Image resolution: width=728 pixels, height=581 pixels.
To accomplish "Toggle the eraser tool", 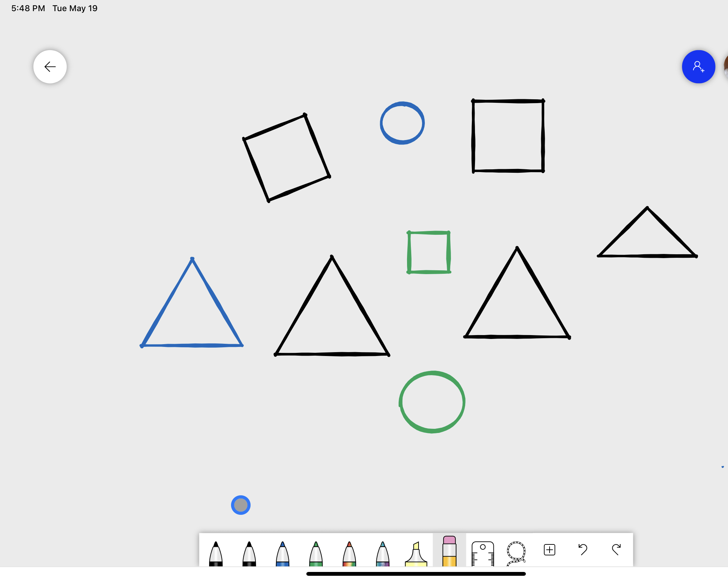I will tap(449, 551).
